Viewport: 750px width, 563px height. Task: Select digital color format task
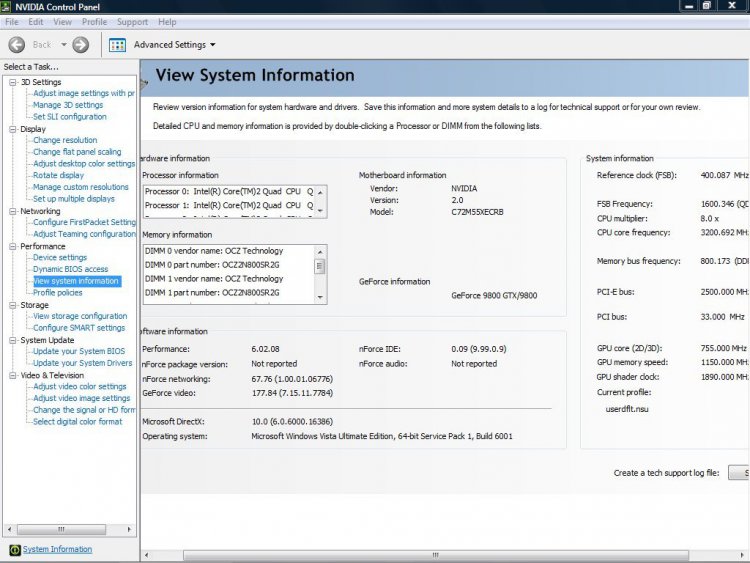pos(77,422)
